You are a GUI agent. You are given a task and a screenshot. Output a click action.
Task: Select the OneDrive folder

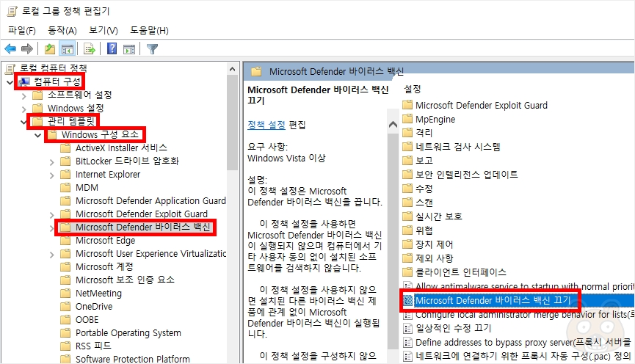(x=94, y=307)
